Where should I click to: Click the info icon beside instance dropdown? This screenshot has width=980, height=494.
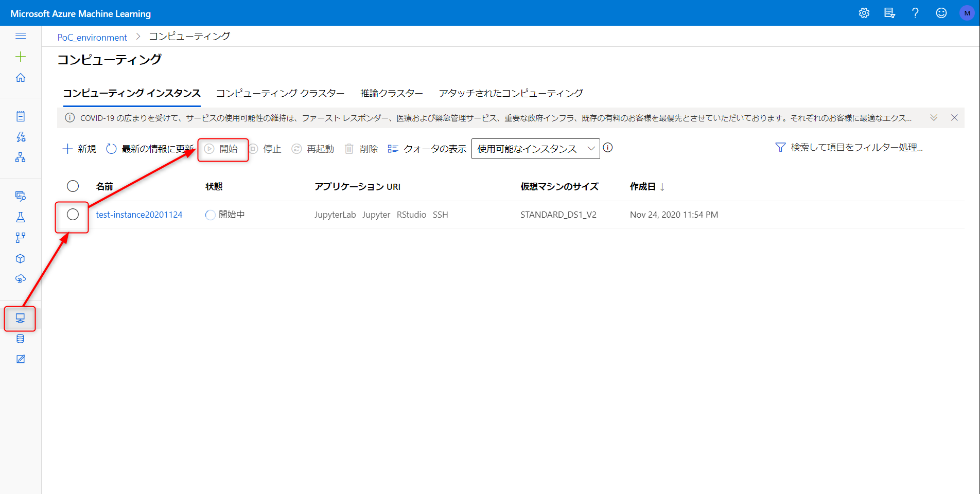click(x=608, y=148)
